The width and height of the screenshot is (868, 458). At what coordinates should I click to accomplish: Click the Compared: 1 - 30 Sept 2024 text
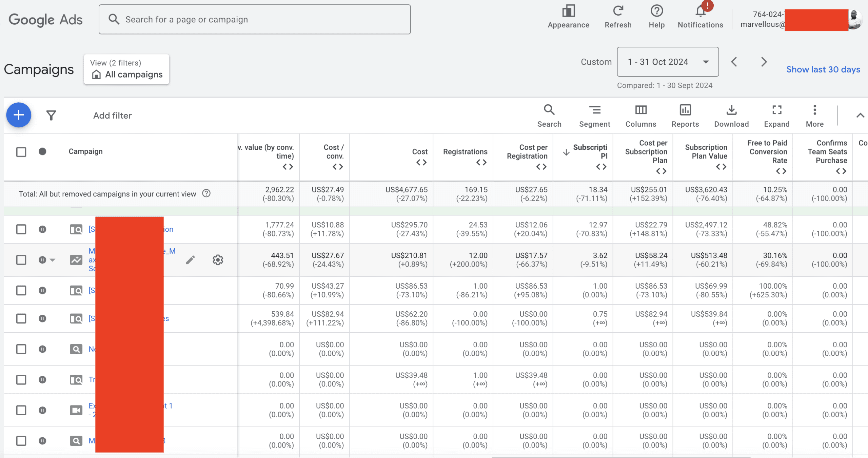(665, 85)
